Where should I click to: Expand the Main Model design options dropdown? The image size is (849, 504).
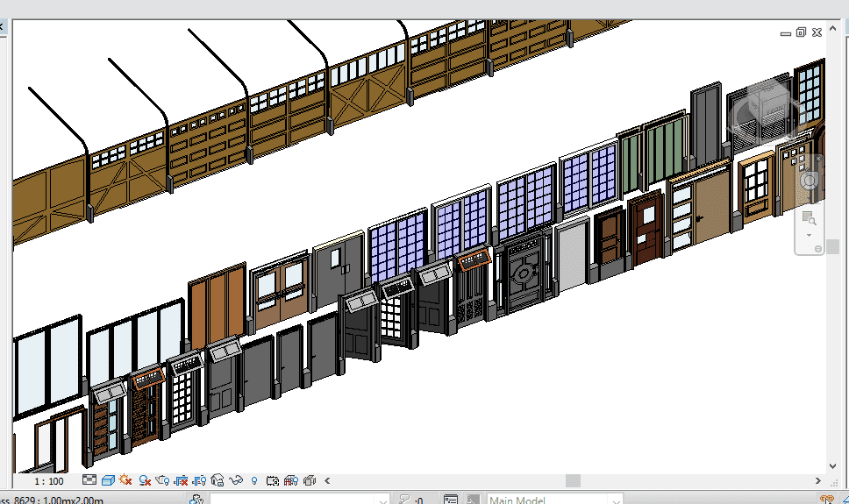pos(616,500)
